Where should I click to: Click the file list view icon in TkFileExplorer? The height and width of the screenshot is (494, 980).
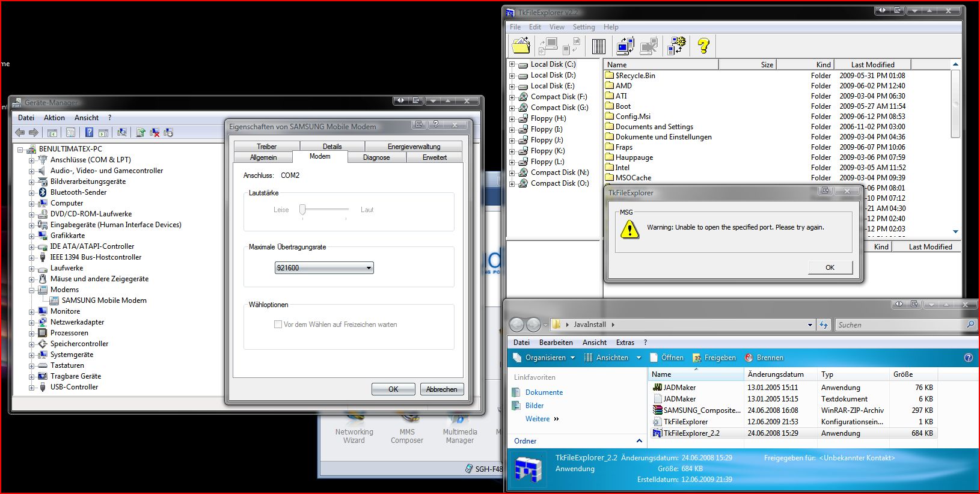click(598, 46)
